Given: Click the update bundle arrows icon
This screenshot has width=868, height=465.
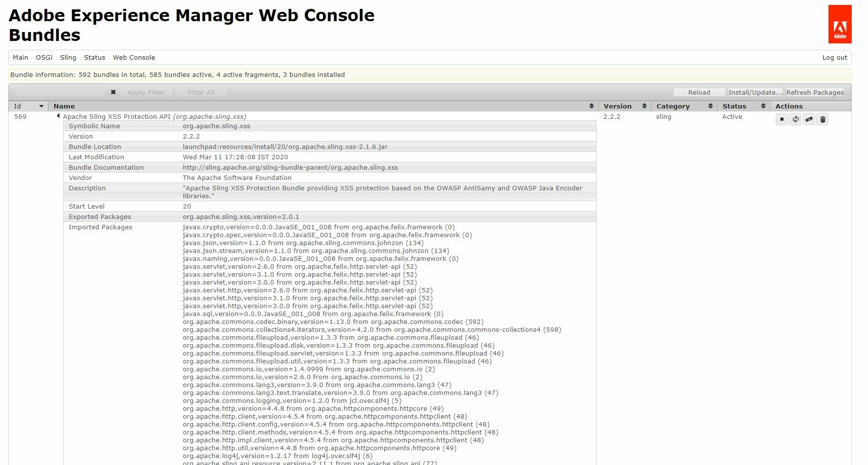Looking at the screenshot, I should pos(809,119).
